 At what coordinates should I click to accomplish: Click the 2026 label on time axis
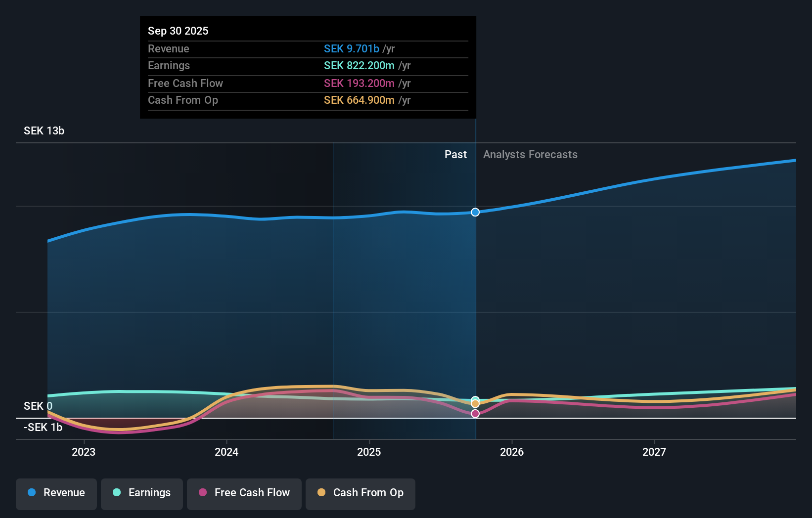(x=512, y=451)
